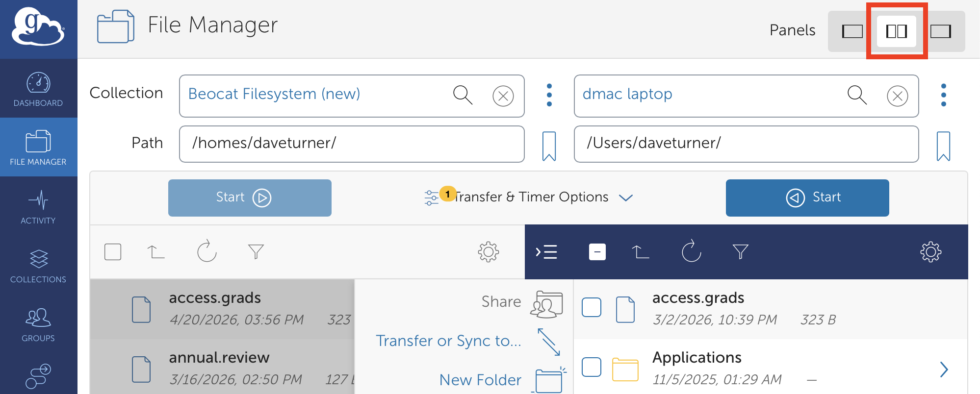980x394 pixels.
Task: Go up one folder in right pane
Action: tap(640, 252)
